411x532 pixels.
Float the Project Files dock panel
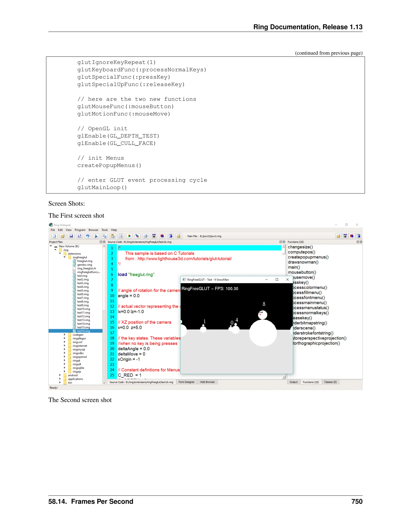[x=101, y=242]
